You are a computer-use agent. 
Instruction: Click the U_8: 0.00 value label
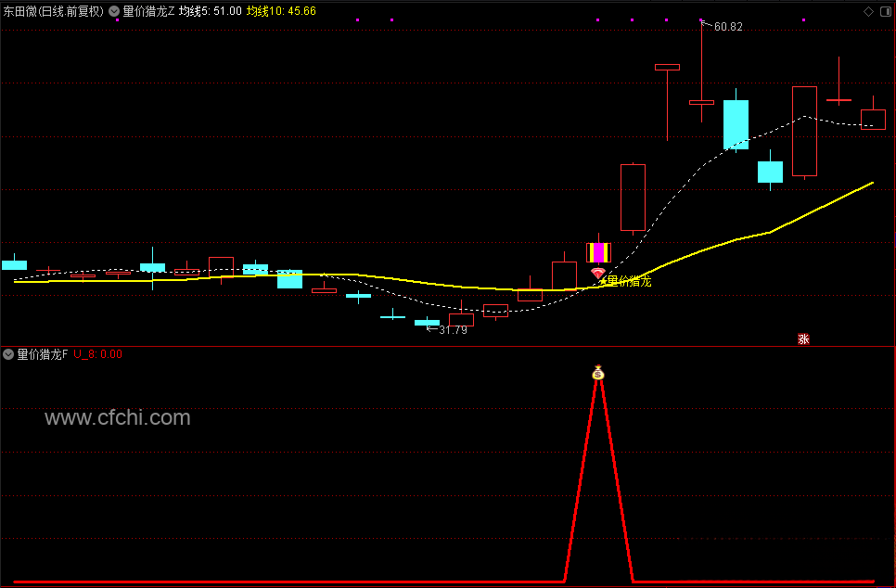click(x=97, y=354)
